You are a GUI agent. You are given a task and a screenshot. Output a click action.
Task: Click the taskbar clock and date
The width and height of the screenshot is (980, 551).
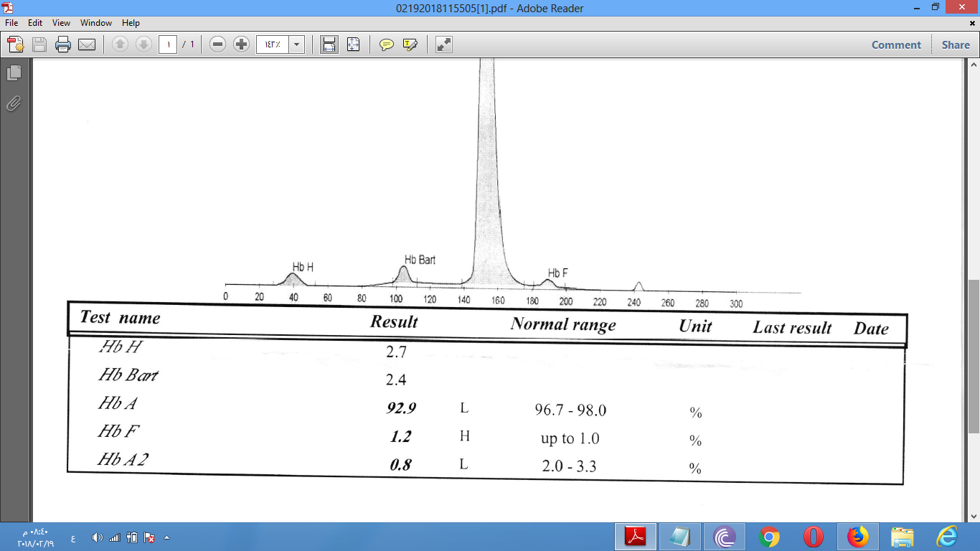coord(36,537)
